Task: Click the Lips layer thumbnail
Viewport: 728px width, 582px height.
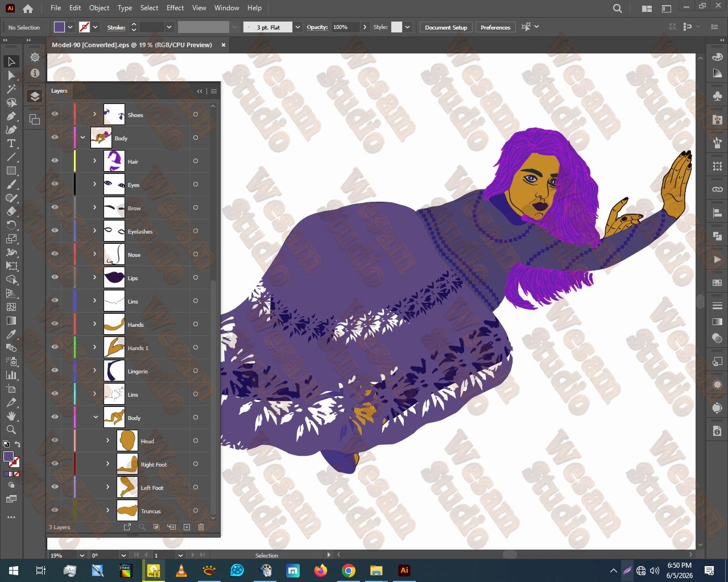Action: 114,277
